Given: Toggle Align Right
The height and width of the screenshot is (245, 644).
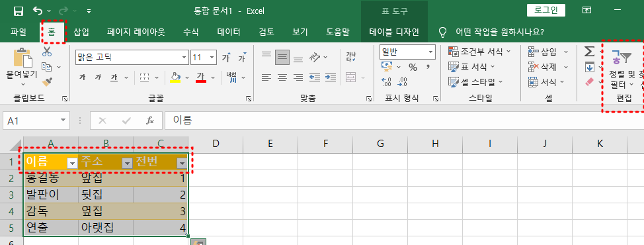Looking at the screenshot, I should (x=298, y=77).
